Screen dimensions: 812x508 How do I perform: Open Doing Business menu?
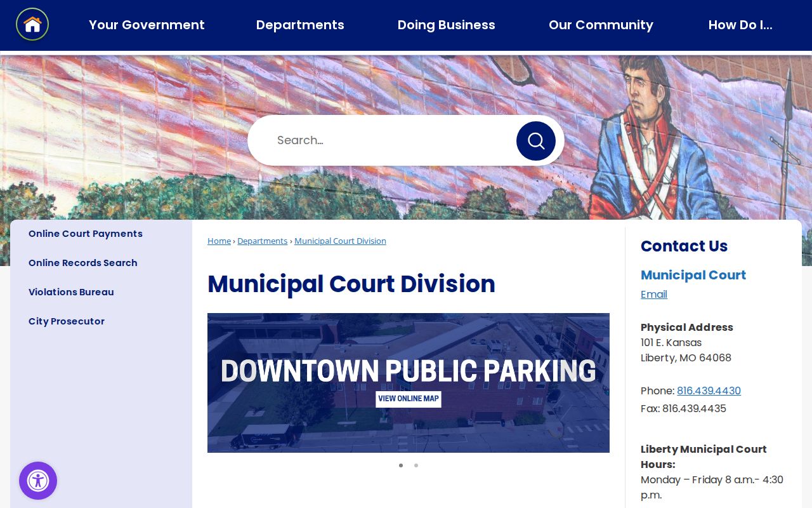(x=447, y=25)
